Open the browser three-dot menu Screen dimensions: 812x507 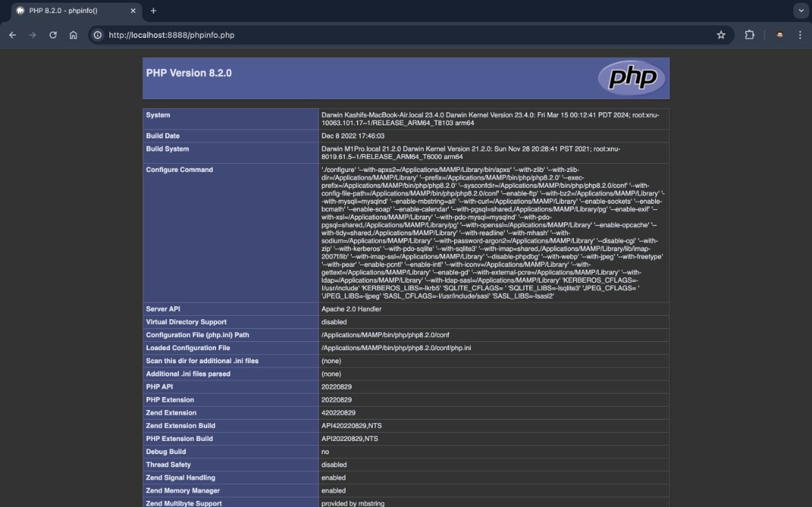point(800,35)
